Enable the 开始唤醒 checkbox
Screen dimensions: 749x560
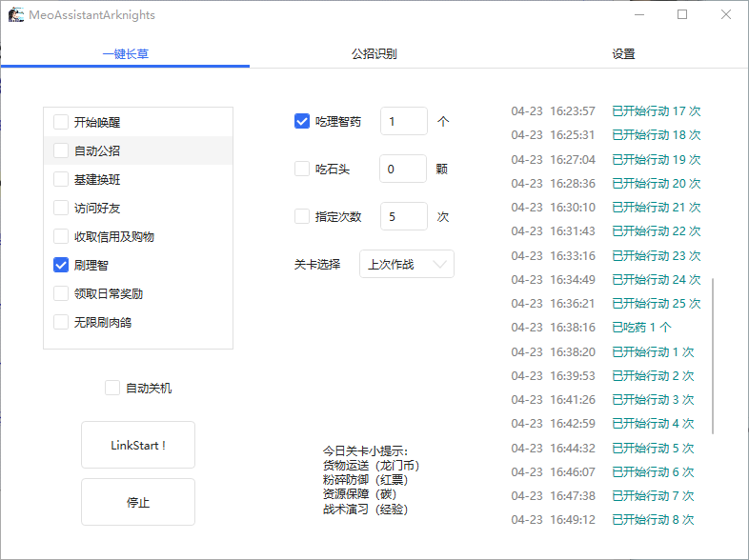(61, 122)
